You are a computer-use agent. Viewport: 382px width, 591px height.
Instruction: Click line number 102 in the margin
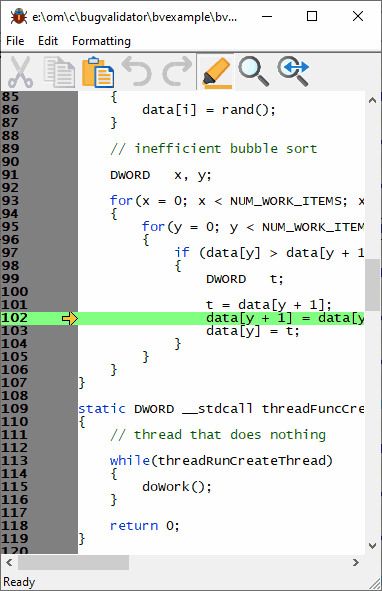pyautogui.click(x=15, y=318)
